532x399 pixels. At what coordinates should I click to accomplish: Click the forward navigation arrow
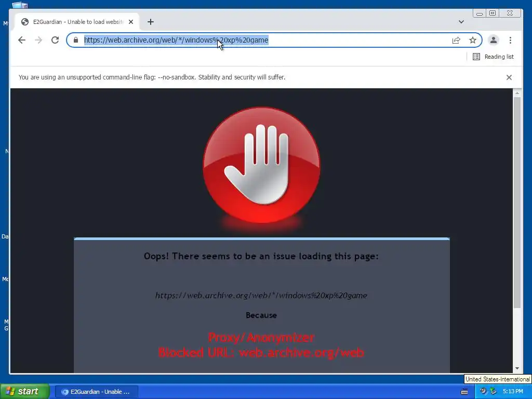38,40
